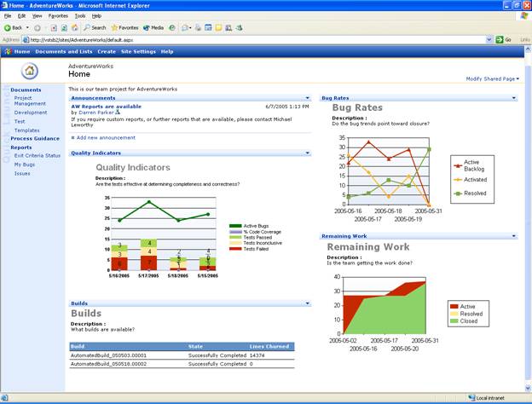The height and width of the screenshot is (404, 532).
Task: Click the presence icon beside Darren Parker
Action: 118,112
